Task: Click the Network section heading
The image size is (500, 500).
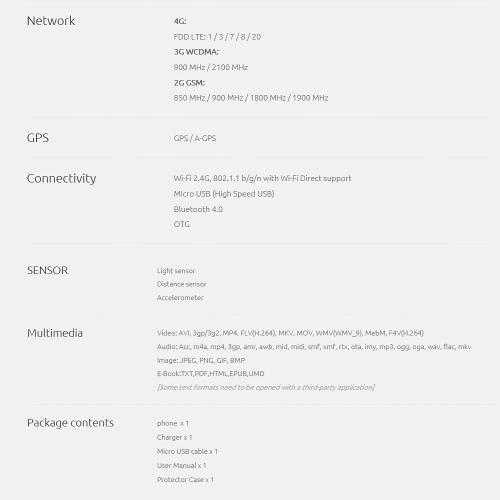Action: point(51,21)
